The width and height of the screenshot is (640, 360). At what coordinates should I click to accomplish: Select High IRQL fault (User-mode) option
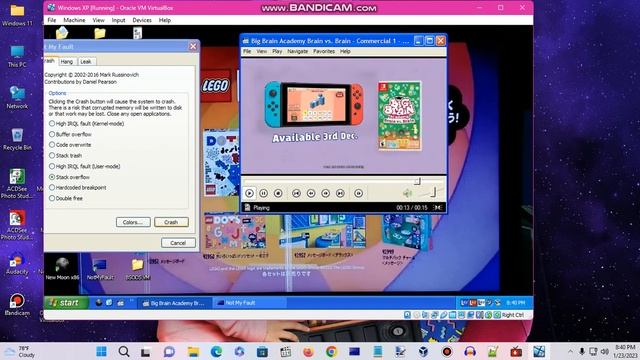point(84,166)
